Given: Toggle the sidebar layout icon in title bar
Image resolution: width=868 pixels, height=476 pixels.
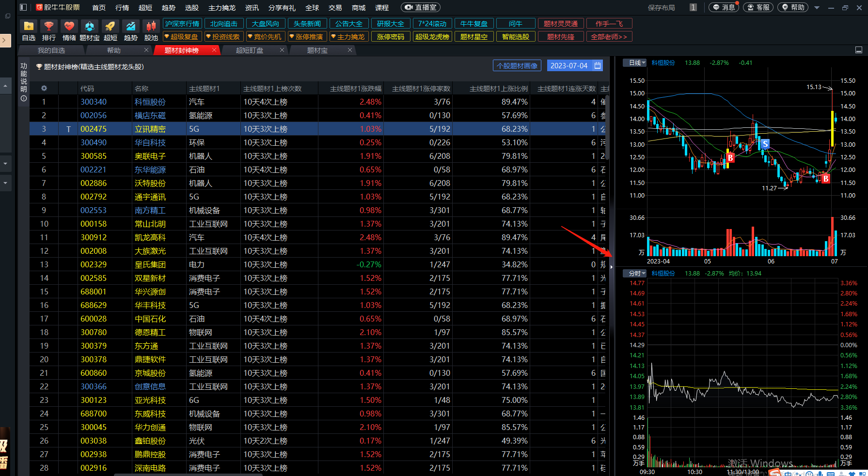Looking at the screenshot, I should pyautogui.click(x=23, y=7).
